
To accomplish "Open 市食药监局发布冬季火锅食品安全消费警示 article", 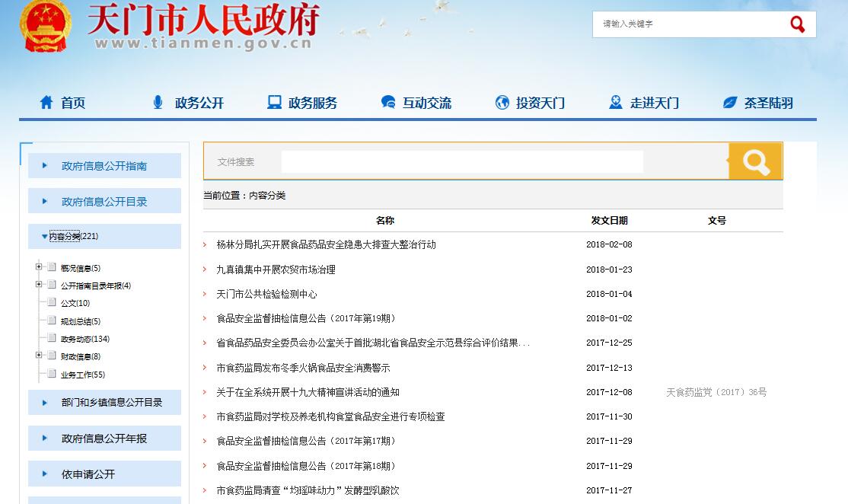I will [x=303, y=368].
